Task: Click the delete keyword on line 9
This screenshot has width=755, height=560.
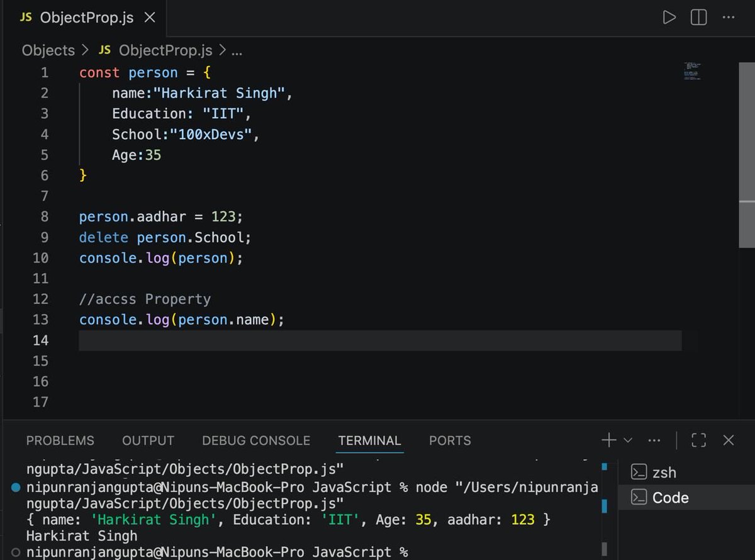Action: pos(104,238)
